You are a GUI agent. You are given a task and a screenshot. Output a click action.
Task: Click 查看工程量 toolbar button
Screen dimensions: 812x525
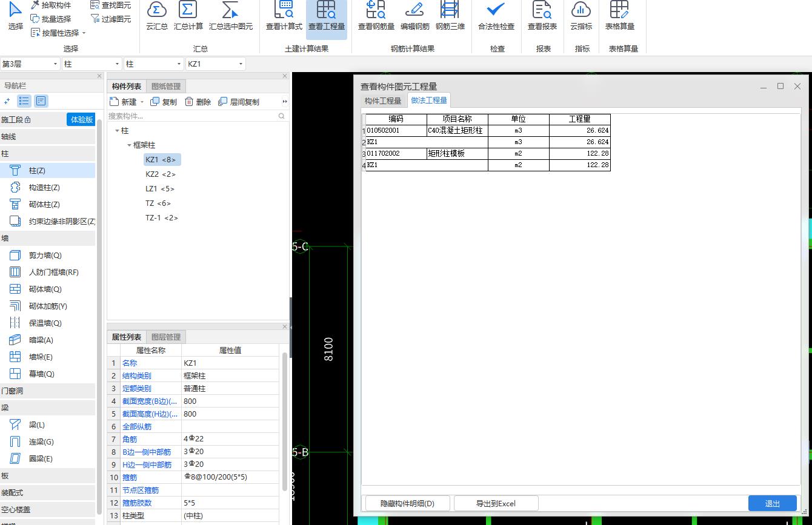pos(327,18)
